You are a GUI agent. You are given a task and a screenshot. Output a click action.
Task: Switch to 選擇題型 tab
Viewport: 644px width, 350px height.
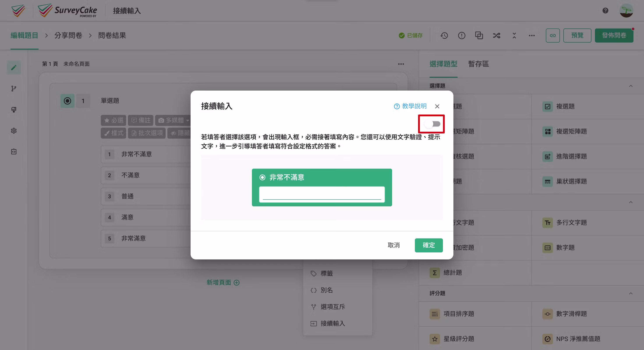click(x=443, y=64)
